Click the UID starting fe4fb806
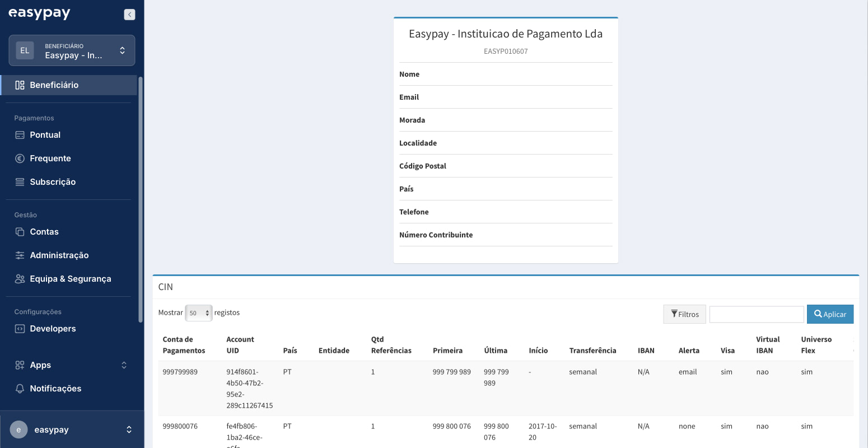868x448 pixels. [x=244, y=436]
